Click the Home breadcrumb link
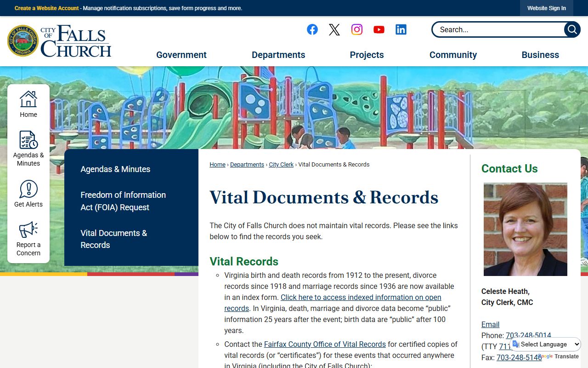This screenshot has height=368, width=588. [217, 165]
